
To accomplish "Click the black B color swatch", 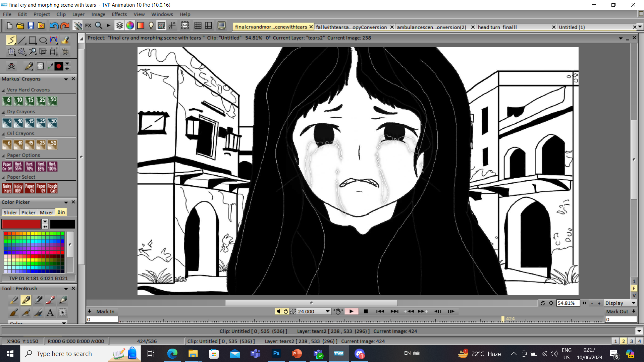I will (62, 224).
